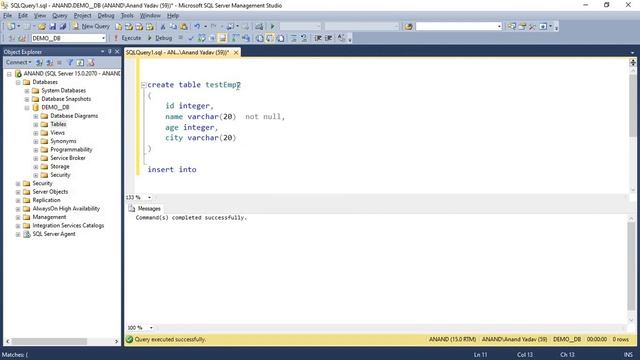Click inside the toolbar search input field

(456, 27)
